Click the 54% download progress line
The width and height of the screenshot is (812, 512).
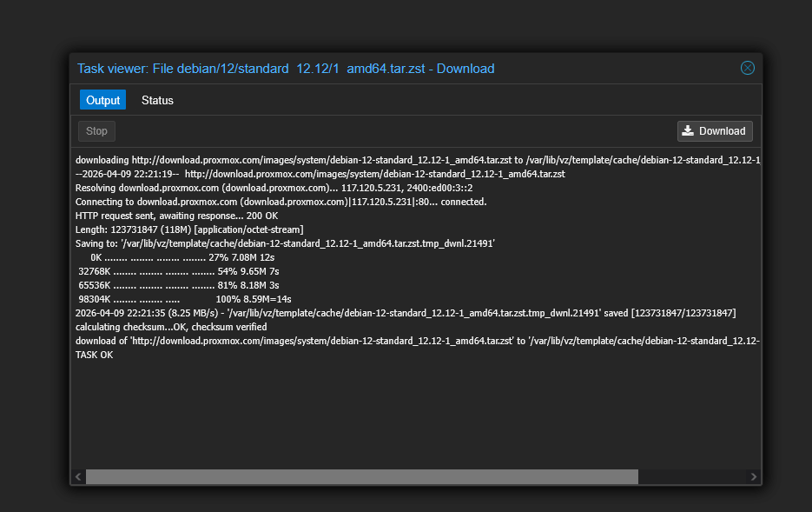(x=178, y=271)
